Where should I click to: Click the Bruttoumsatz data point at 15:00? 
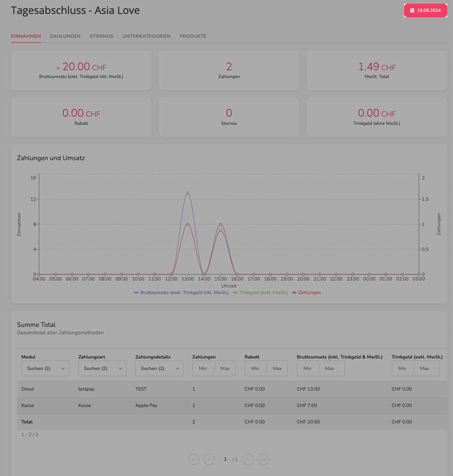(x=221, y=230)
